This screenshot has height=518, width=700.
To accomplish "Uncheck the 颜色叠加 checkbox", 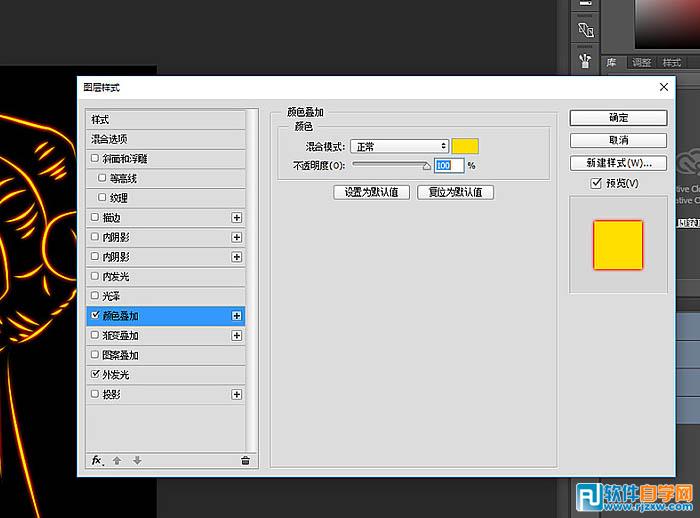I will 95,315.
